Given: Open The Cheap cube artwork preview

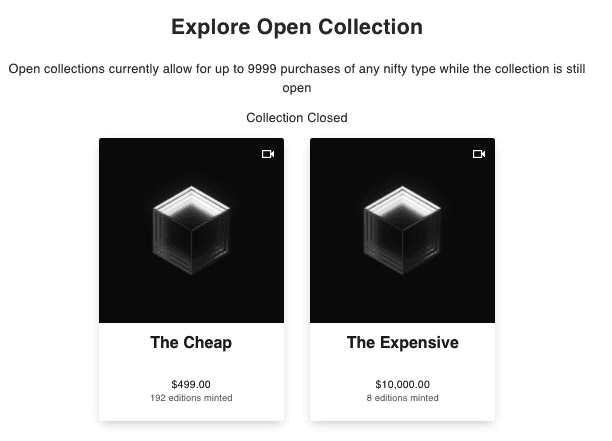Looking at the screenshot, I should pos(191,231).
